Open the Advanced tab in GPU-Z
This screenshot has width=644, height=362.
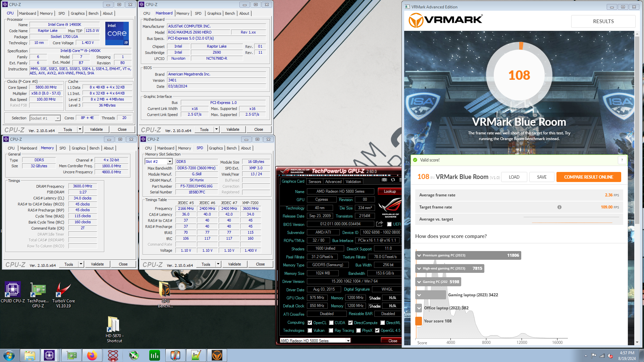[333, 182]
